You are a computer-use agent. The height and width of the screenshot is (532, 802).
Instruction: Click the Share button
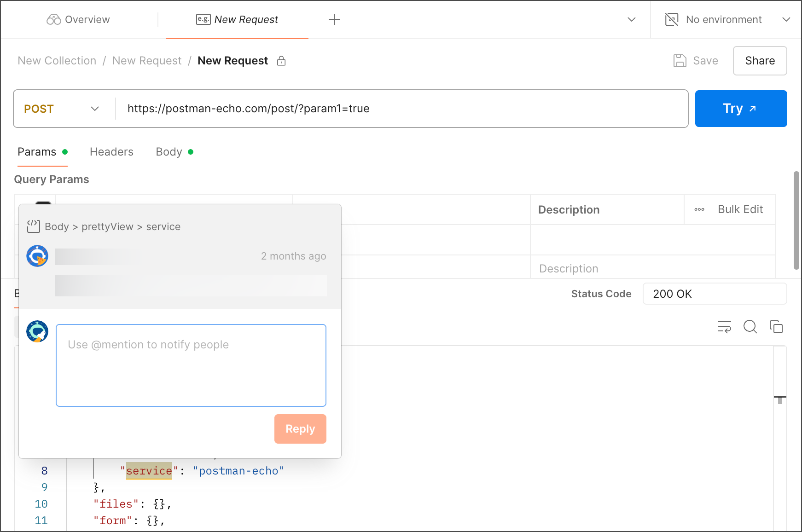coord(760,61)
